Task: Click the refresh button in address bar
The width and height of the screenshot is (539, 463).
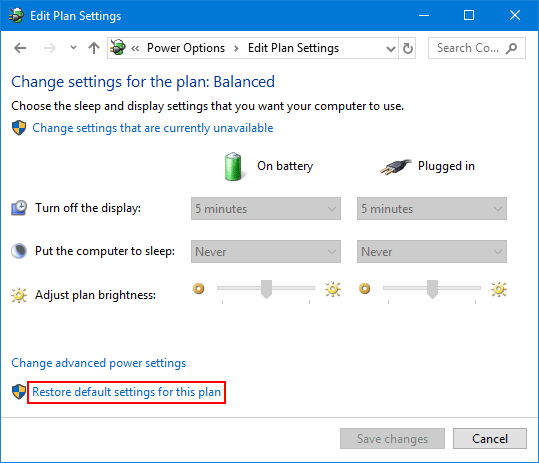Action: [407, 48]
